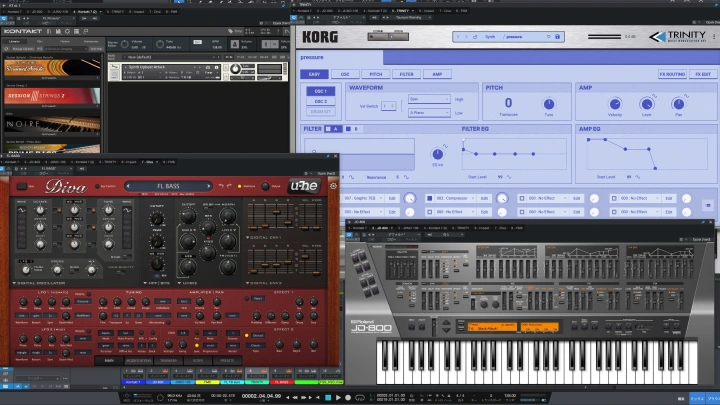This screenshot has width=720, height=405.
Task: Open Korg waveform High dropdown
Action: point(428,99)
